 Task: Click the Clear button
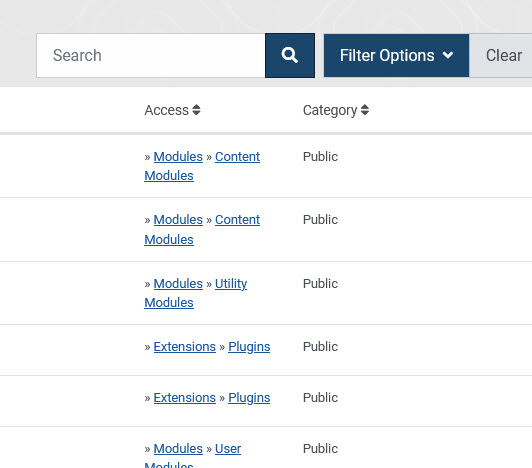[x=503, y=55]
